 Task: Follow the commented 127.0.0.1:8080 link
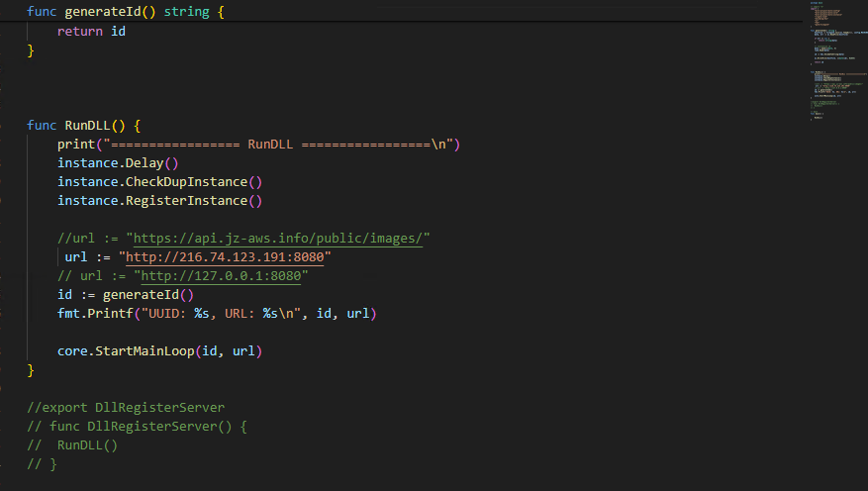pyautogui.click(x=222, y=276)
